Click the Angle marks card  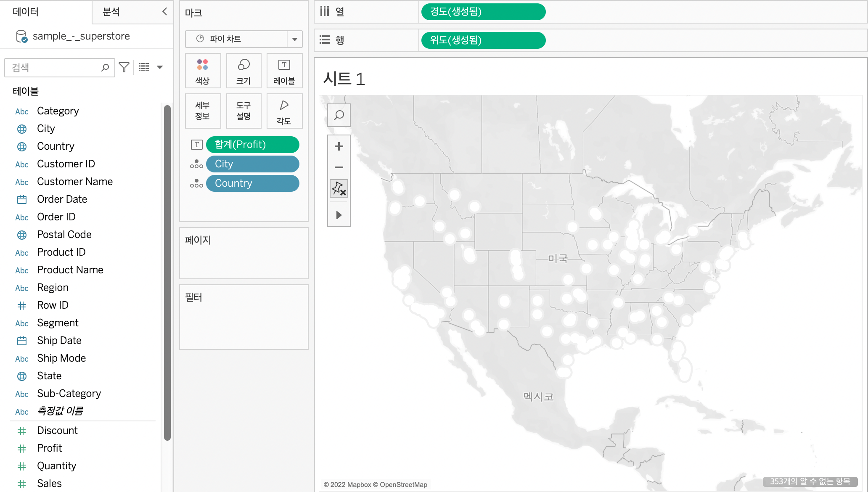pos(284,111)
